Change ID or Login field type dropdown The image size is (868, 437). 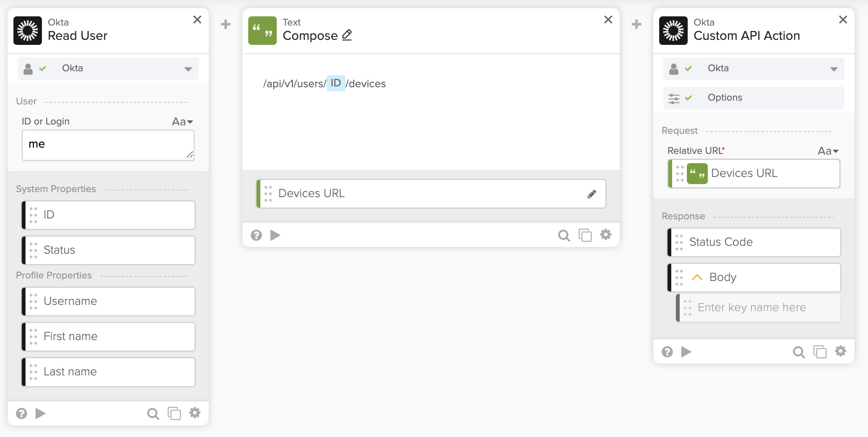[x=182, y=122]
